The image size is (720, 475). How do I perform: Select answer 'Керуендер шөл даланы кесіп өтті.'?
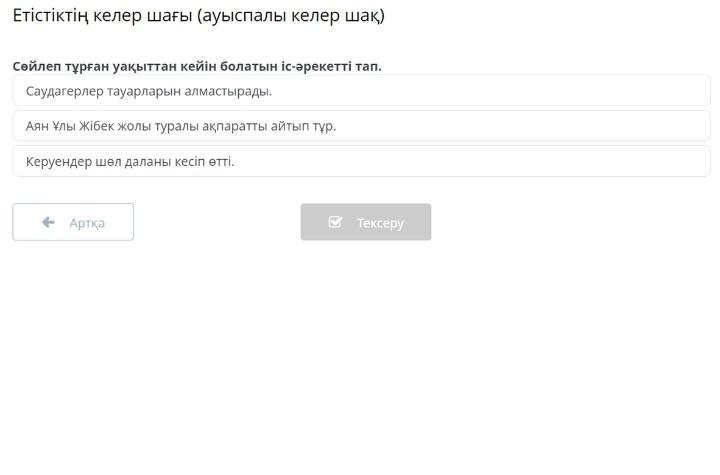[x=361, y=161]
